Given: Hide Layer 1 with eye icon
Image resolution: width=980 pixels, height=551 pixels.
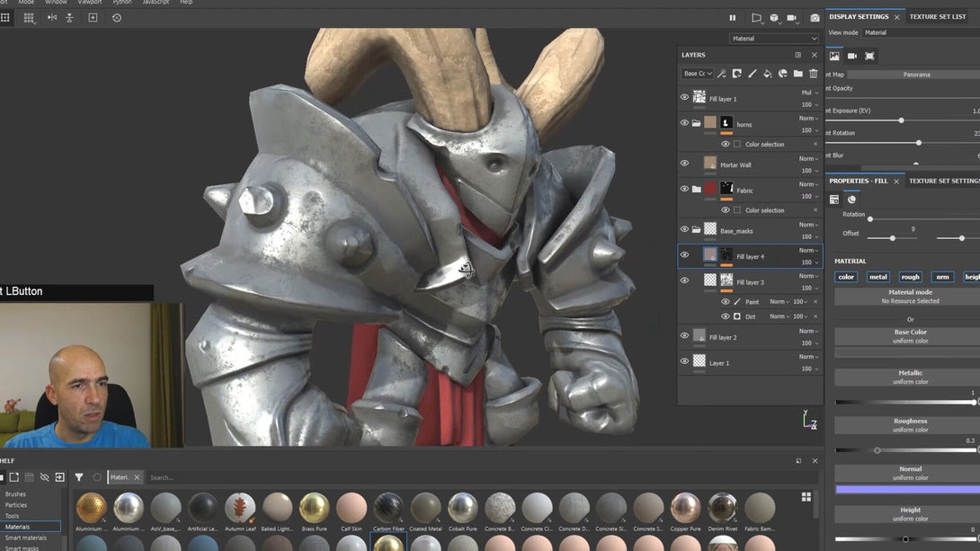Looking at the screenshot, I should [x=684, y=361].
